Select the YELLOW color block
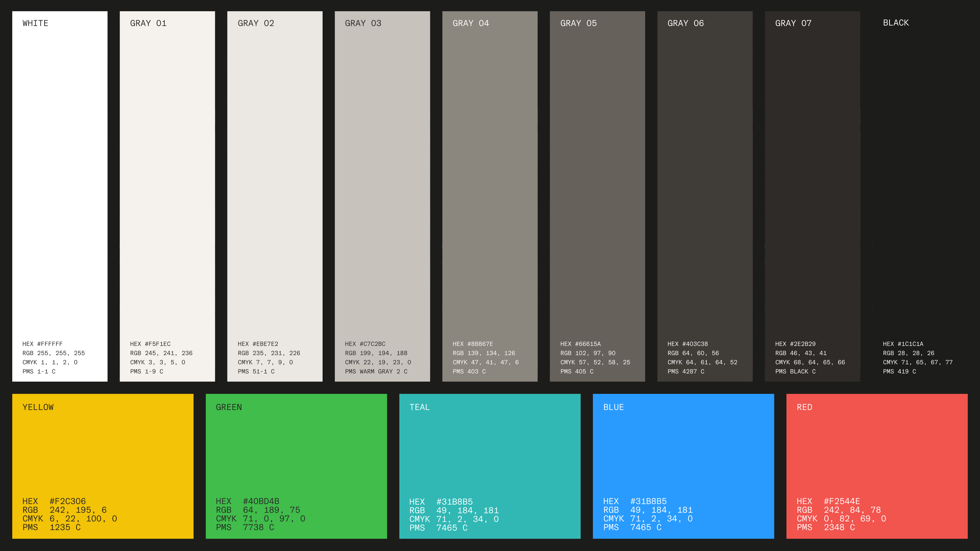This screenshot has height=551, width=980. [x=103, y=453]
